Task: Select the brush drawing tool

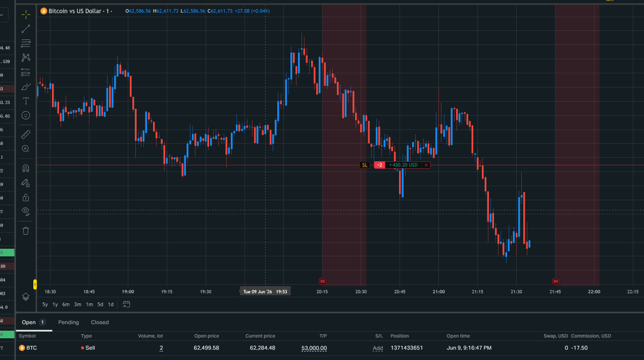Action: (x=26, y=86)
